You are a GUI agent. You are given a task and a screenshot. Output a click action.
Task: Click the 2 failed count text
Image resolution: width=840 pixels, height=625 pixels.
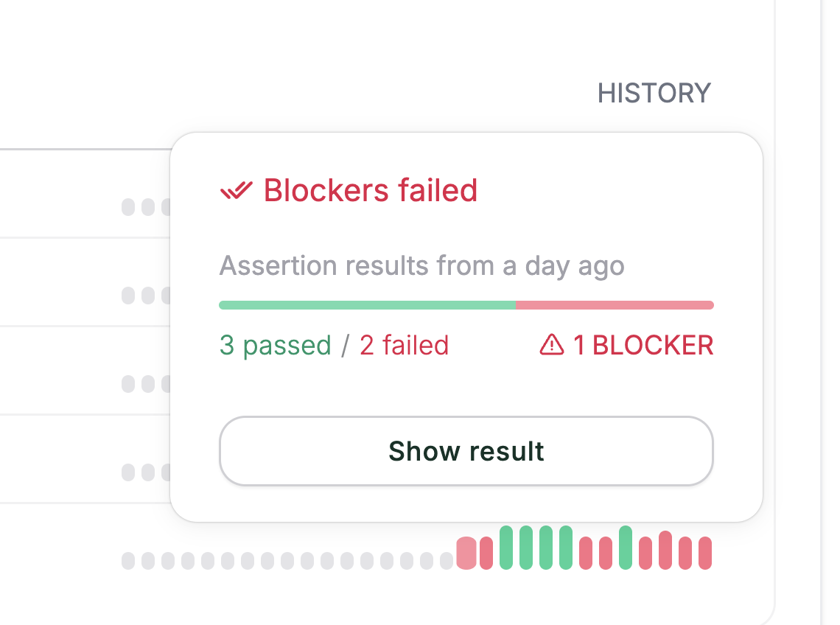coord(404,344)
